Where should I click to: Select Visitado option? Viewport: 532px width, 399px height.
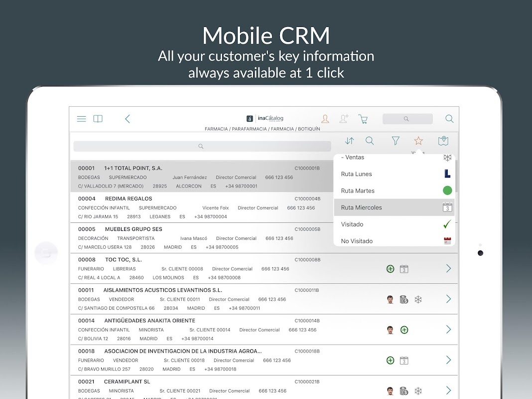pos(394,224)
